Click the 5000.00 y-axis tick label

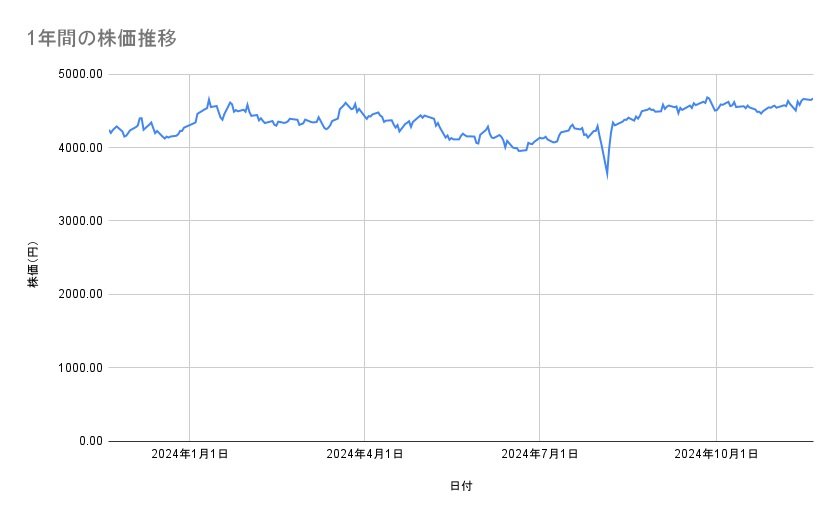(x=78, y=74)
